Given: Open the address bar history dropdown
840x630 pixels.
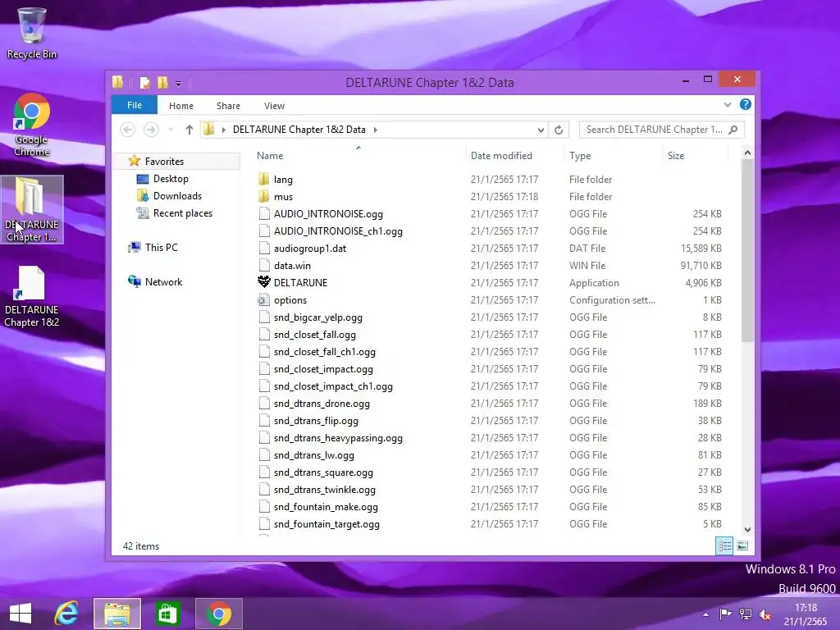Looking at the screenshot, I should pos(541,130).
